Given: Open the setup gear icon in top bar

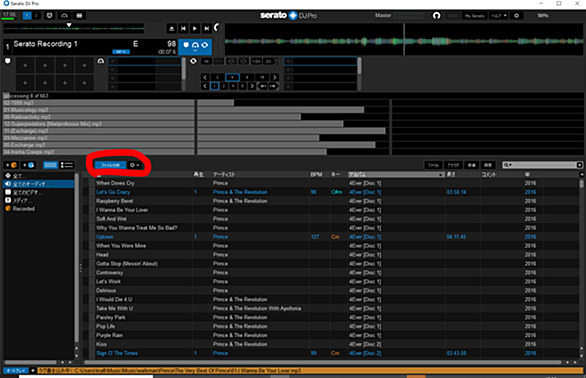Looking at the screenshot, I should [x=516, y=16].
